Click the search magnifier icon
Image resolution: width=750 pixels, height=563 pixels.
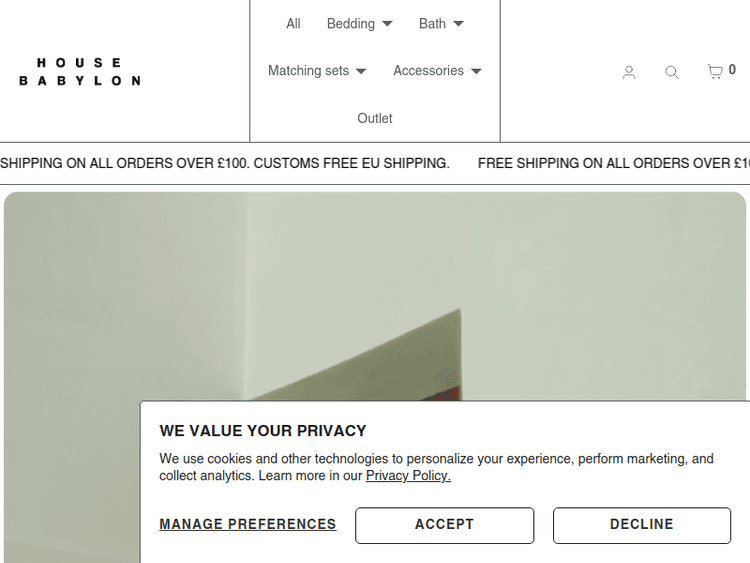point(672,72)
